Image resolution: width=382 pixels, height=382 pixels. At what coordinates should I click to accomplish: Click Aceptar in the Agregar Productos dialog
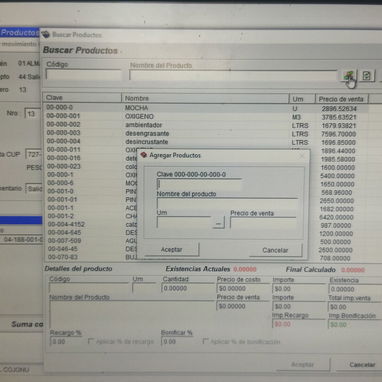pyautogui.click(x=172, y=249)
